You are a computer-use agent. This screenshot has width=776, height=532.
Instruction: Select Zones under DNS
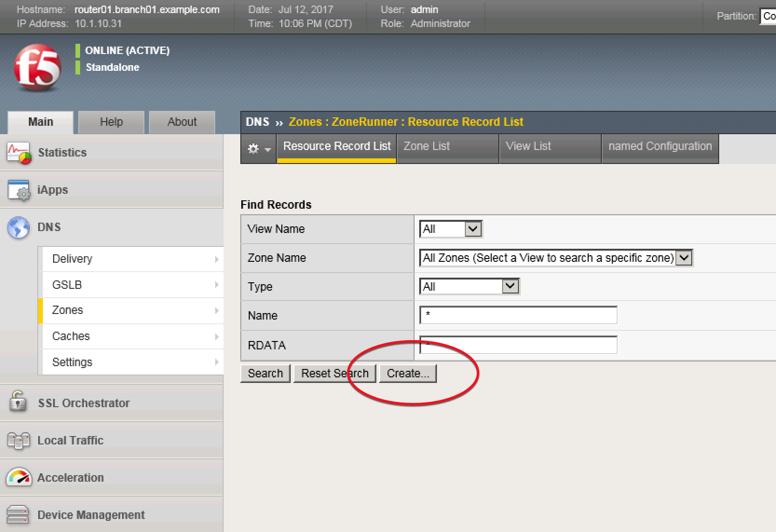point(133,310)
